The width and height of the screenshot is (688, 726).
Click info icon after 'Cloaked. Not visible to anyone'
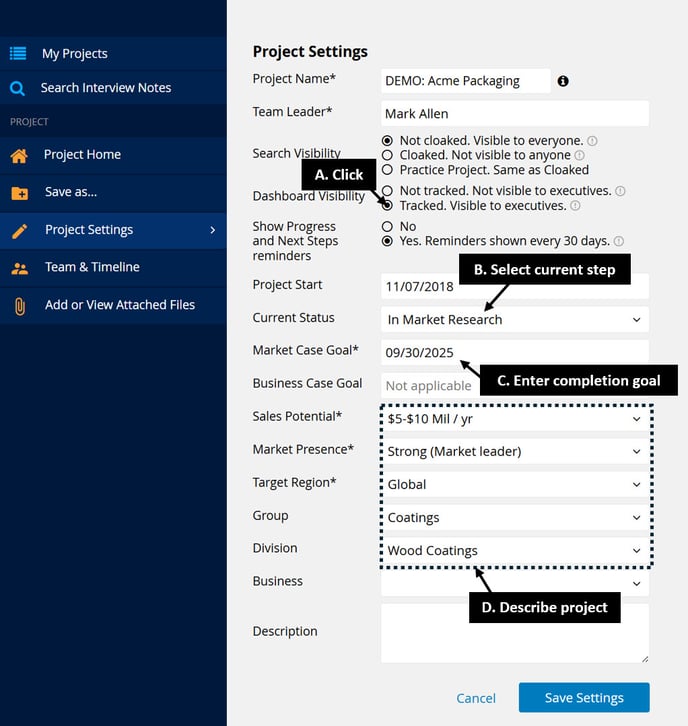[579, 155]
